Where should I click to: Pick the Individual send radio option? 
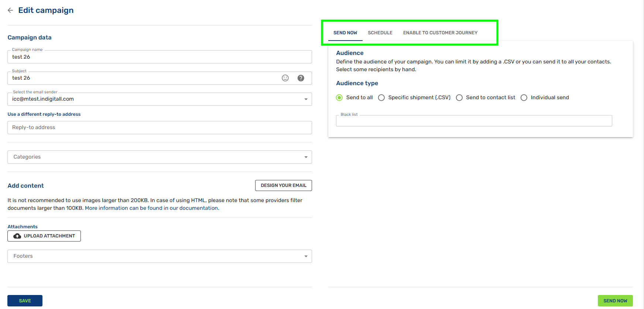click(524, 98)
